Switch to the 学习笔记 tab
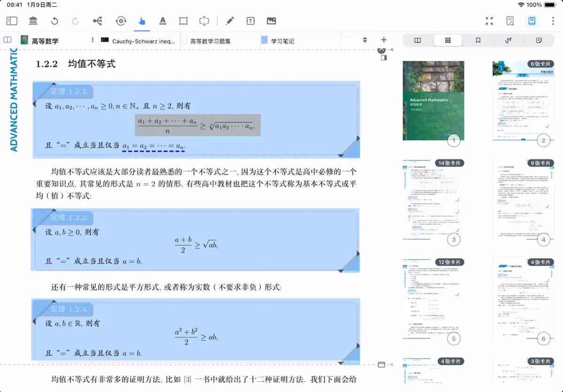Screen dimensions: 563x392 point(282,41)
